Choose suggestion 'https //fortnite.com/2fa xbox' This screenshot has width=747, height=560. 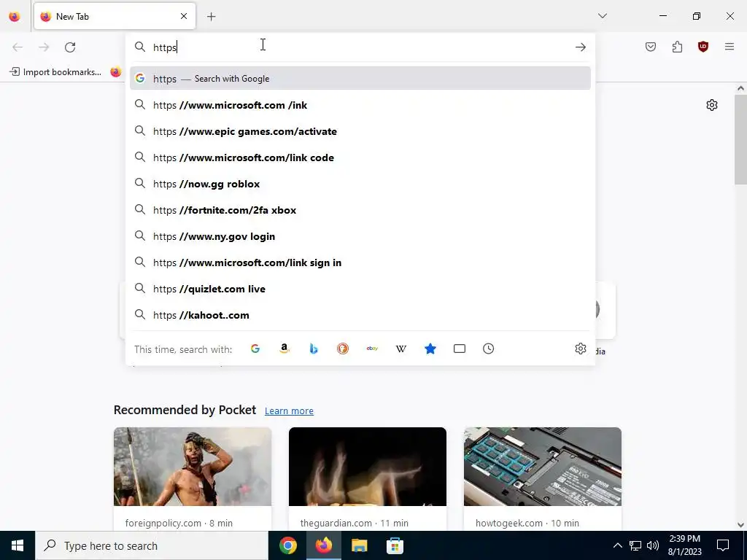(x=360, y=210)
